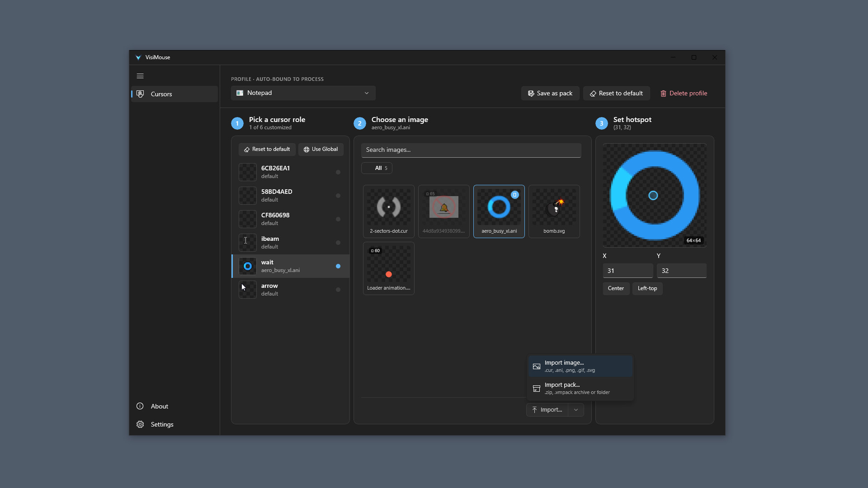Select the CF860698 cursor role

tap(291, 219)
